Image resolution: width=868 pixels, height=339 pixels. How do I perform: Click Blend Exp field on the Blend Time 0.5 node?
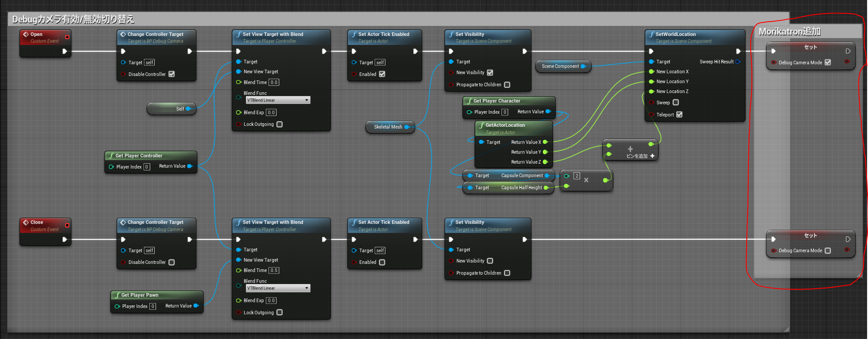click(x=271, y=300)
